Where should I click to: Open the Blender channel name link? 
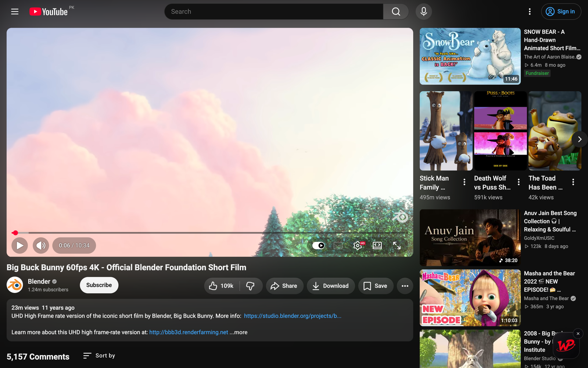pos(39,282)
